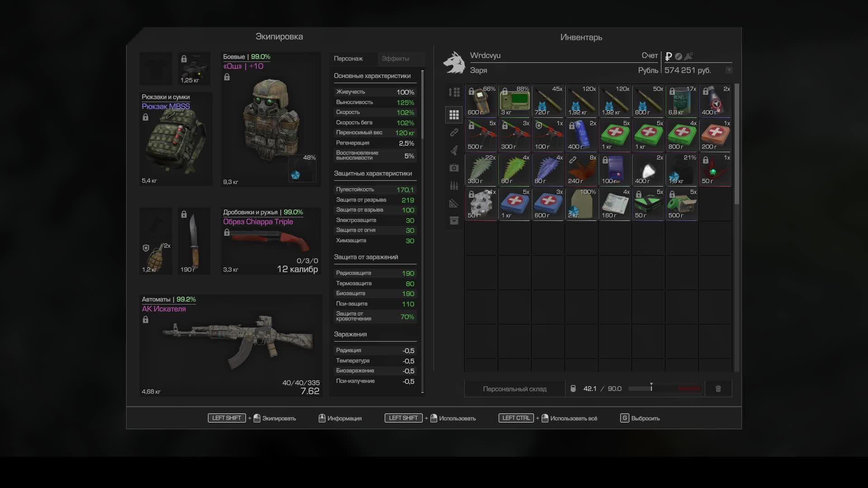This screenshot has height=488, width=868.
Task: Select the chain-link attachments filter
Action: [x=454, y=132]
